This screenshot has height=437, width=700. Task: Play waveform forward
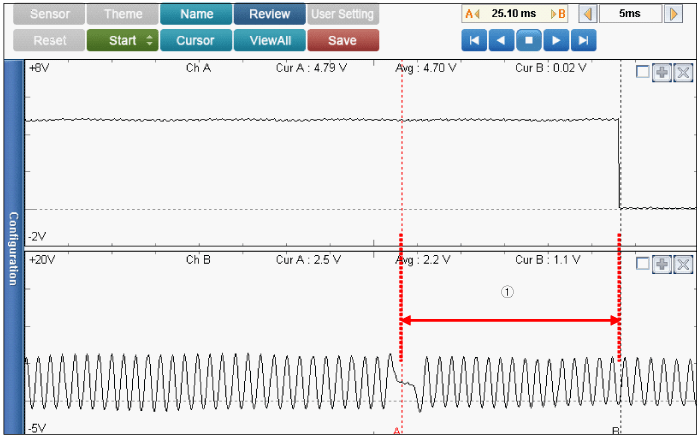556,41
